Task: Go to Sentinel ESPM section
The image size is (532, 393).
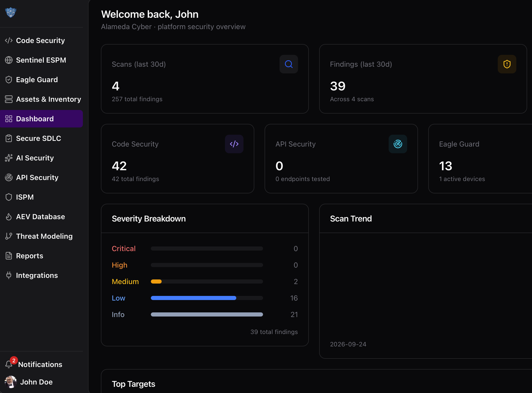Action: click(41, 60)
